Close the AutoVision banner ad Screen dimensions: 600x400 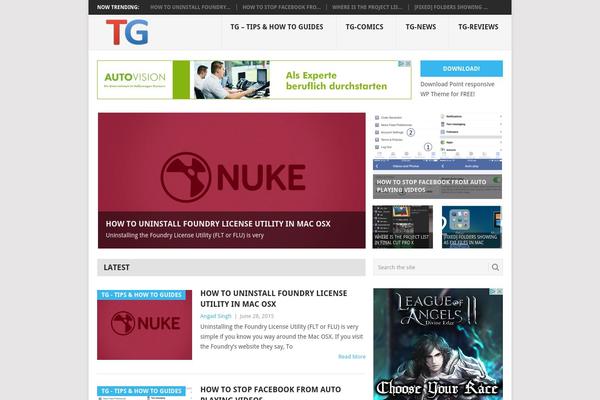click(x=408, y=64)
